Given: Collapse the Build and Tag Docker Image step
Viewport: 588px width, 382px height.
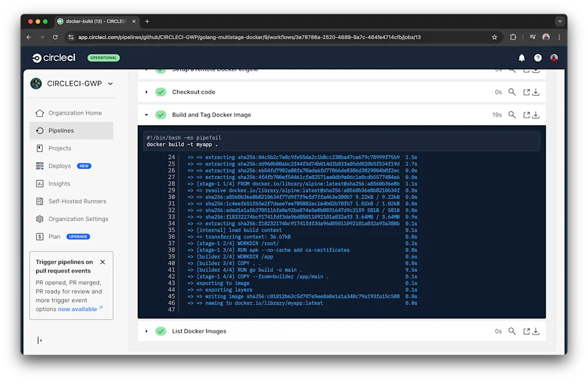Looking at the screenshot, I should (x=147, y=114).
